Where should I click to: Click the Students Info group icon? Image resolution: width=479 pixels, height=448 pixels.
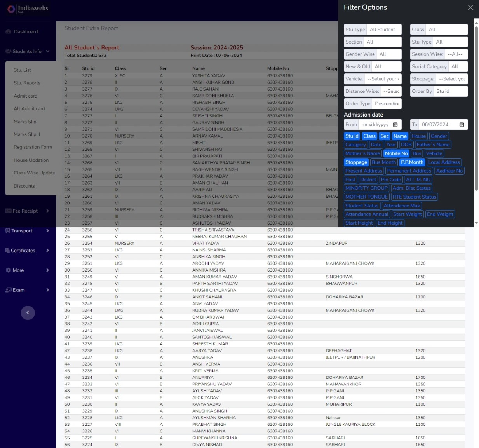(8, 51)
